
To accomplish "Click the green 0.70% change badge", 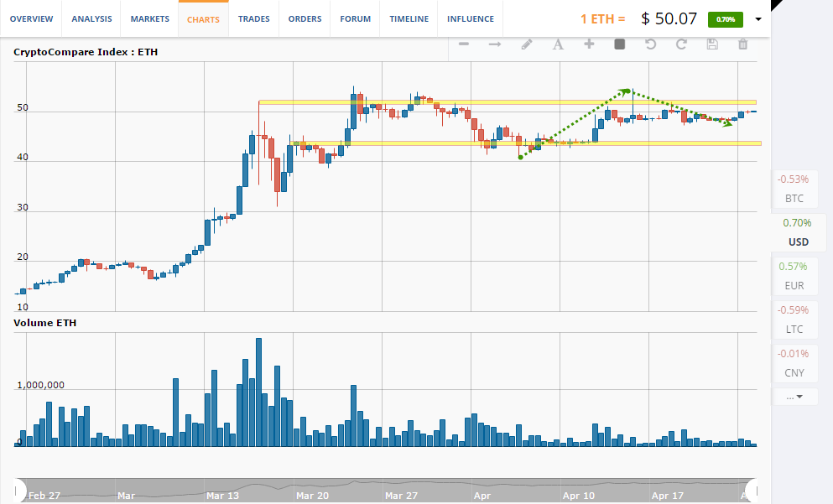I will tap(725, 19).
